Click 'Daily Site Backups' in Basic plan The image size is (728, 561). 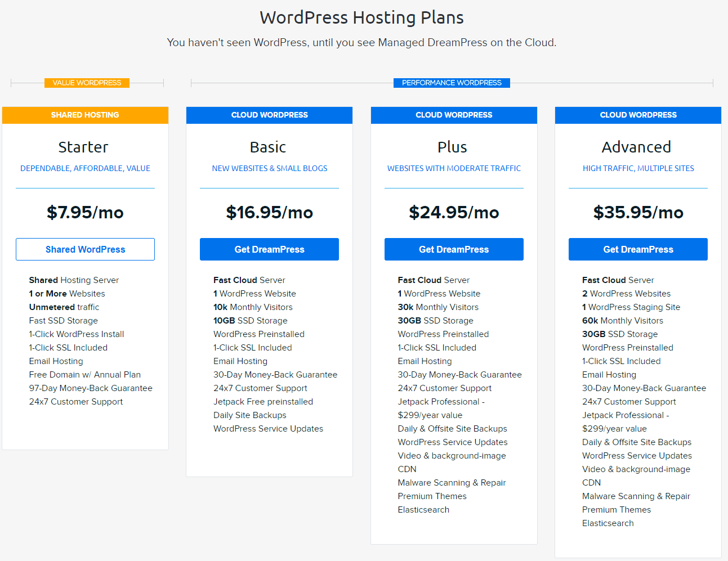250,415
